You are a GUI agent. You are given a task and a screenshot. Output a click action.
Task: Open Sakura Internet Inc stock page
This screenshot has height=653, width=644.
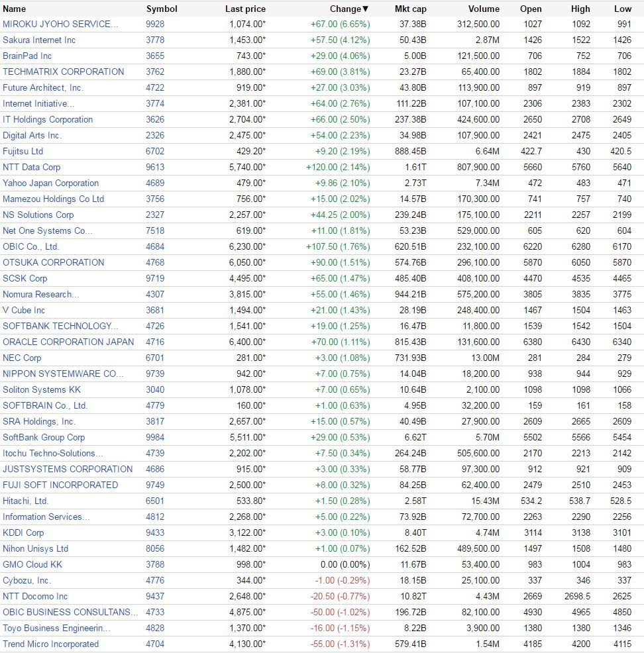click(x=39, y=40)
